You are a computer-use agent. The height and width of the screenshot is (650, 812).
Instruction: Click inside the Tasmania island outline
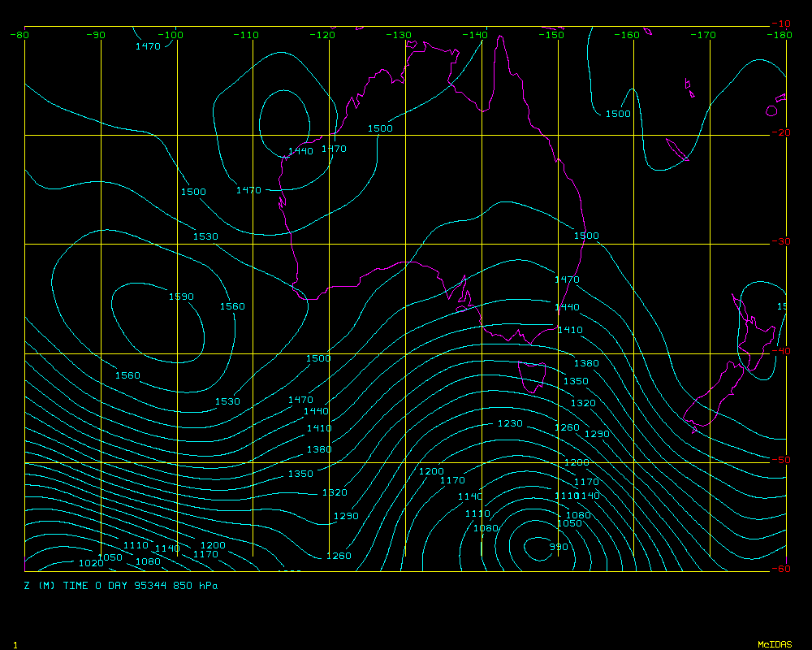click(532, 377)
